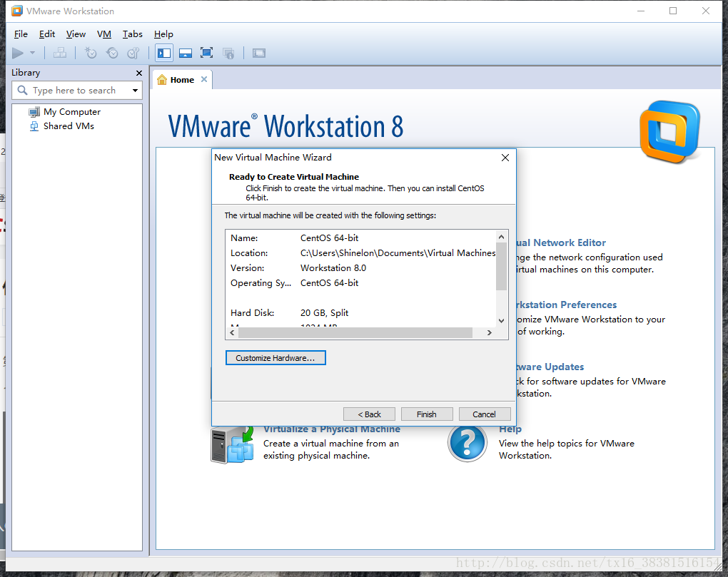The image size is (728, 577).
Task: Click the settings list scroll right arrow
Action: point(490,332)
